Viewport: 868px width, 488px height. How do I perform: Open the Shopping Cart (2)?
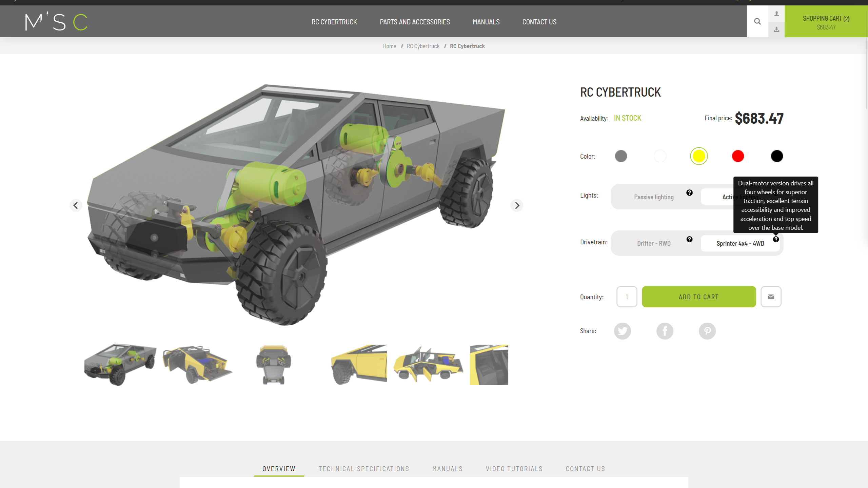[x=826, y=21]
